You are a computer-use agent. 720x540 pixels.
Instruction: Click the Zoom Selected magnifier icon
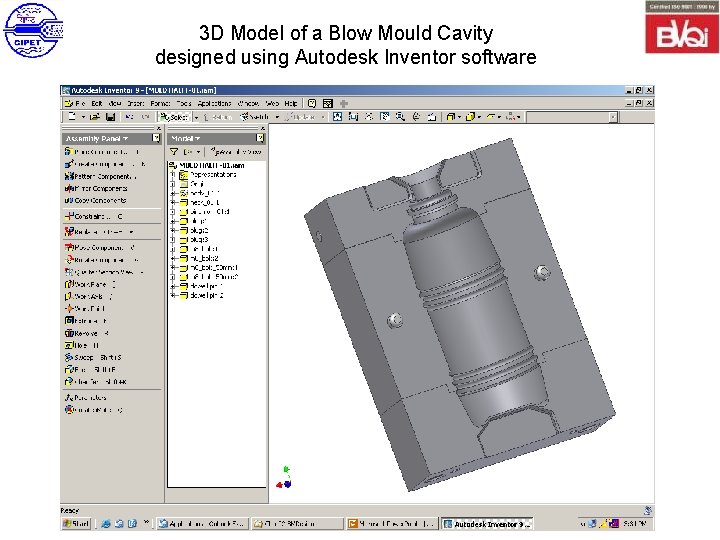[x=400, y=117]
